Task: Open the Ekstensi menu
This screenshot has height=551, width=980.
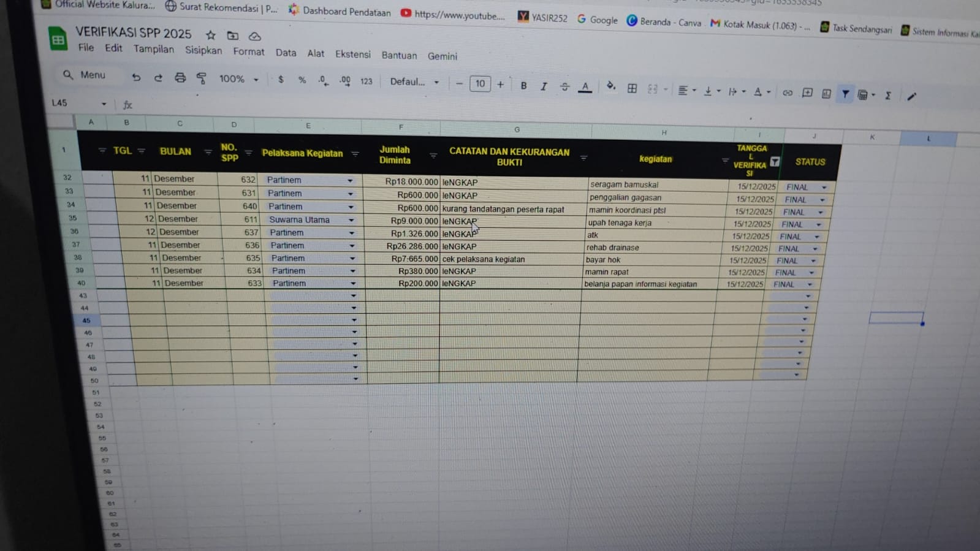Action: (x=352, y=54)
